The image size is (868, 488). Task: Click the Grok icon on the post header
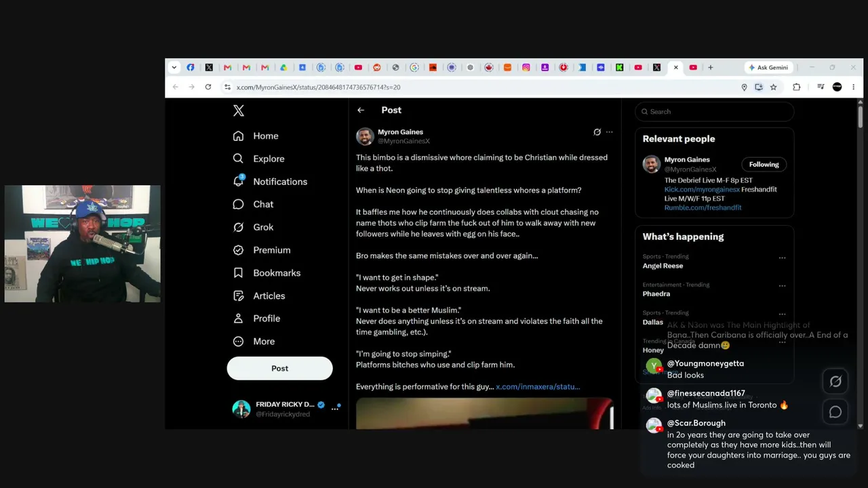tap(597, 132)
